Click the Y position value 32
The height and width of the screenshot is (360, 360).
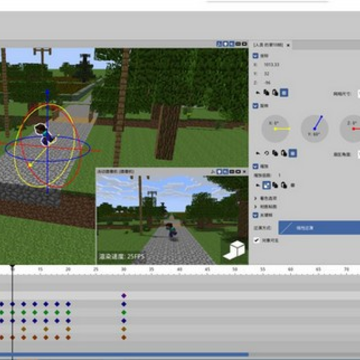tap(267, 73)
